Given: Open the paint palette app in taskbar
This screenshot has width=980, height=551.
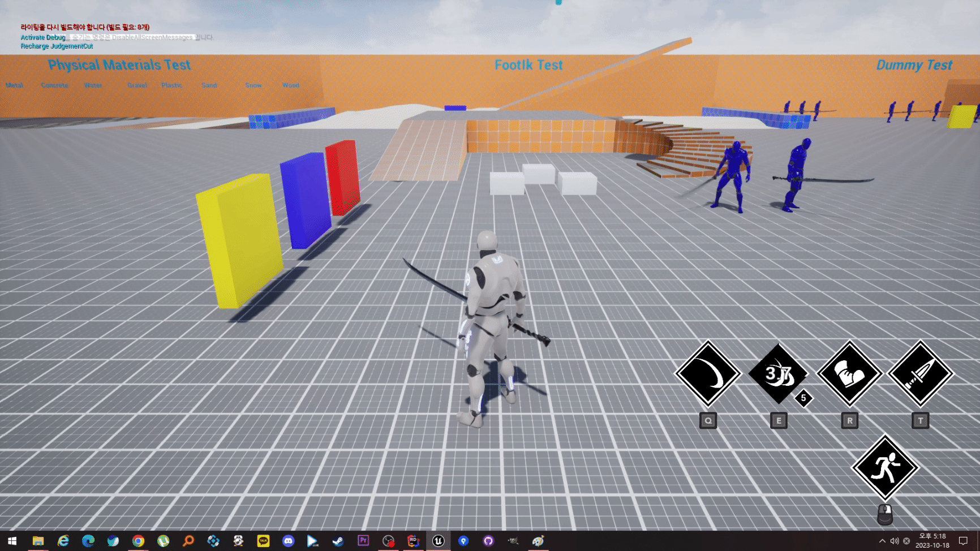Looking at the screenshot, I should point(538,541).
